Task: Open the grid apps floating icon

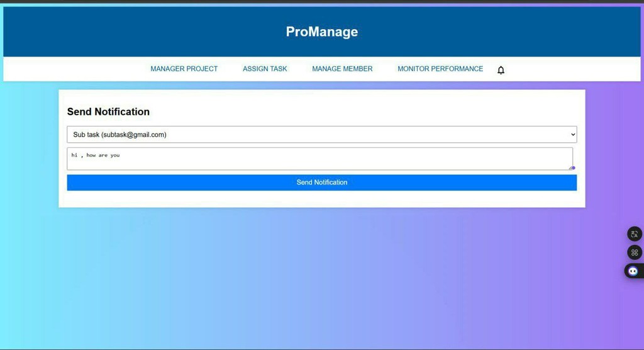Action: click(x=634, y=252)
